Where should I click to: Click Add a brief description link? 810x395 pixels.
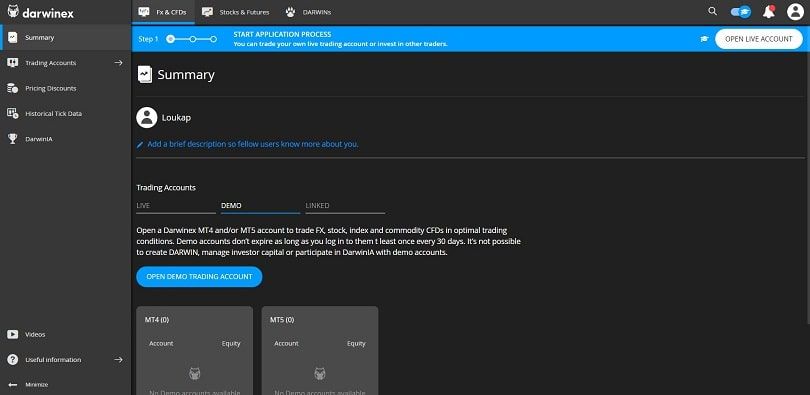click(253, 144)
